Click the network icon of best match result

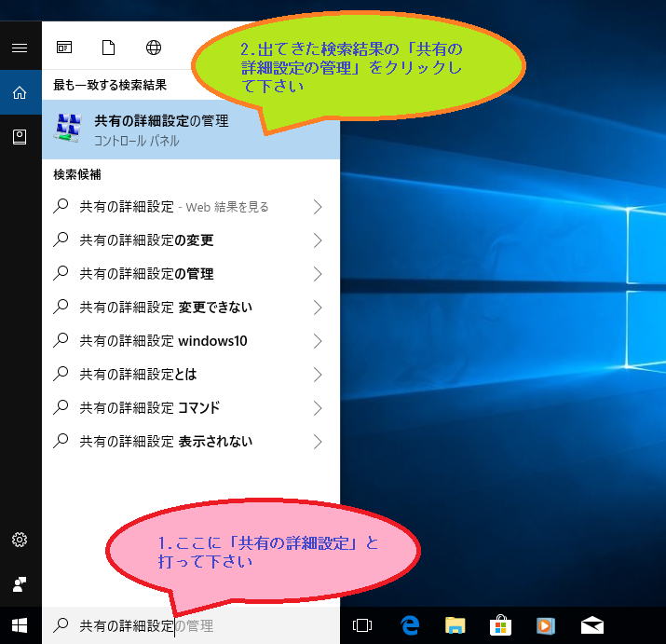(x=68, y=128)
